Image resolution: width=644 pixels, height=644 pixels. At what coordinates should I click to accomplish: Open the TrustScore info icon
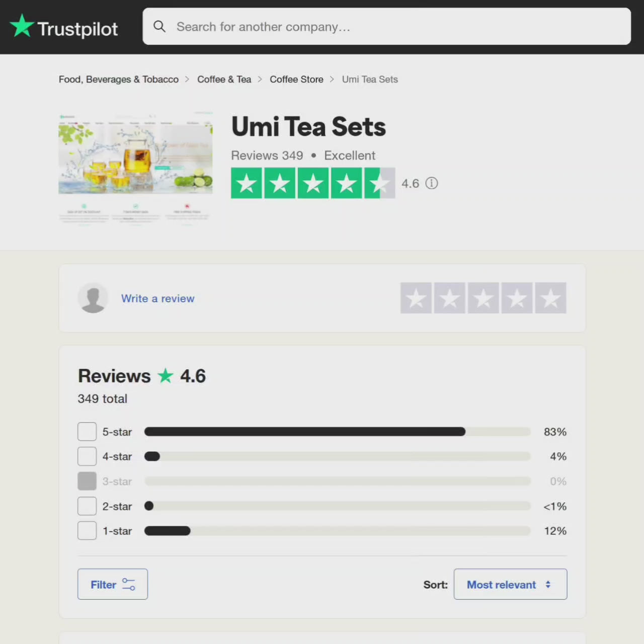432,183
